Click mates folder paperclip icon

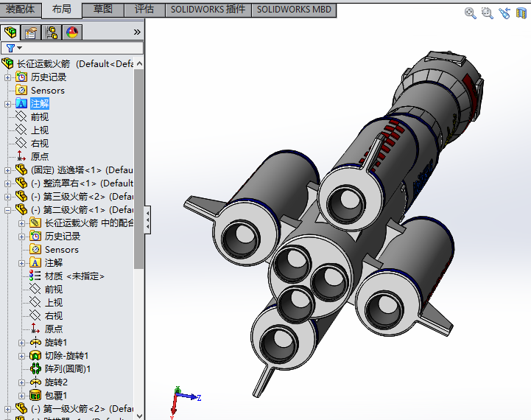tap(35, 223)
